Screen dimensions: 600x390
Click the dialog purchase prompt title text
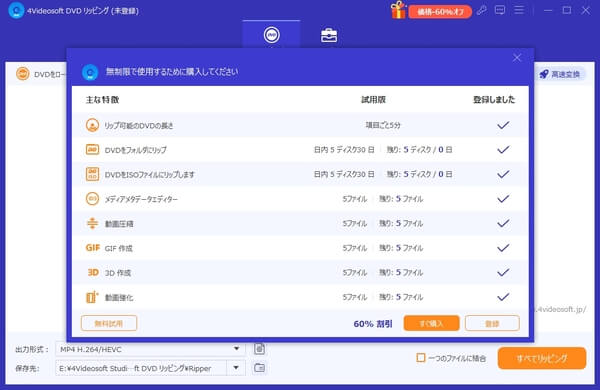[x=172, y=72]
